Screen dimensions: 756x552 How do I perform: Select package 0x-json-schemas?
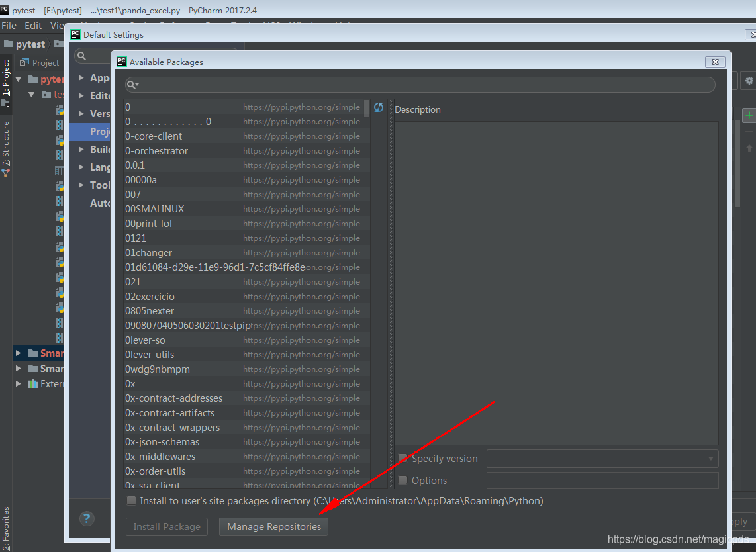246,442
